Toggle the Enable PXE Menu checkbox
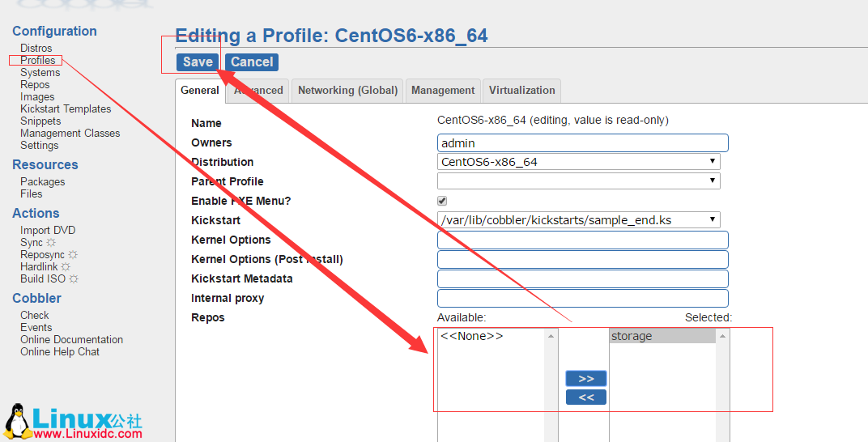This screenshot has height=442, width=868. [x=442, y=201]
